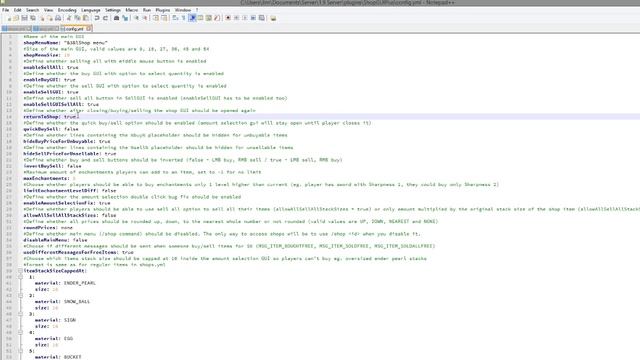
Task: Click the Paste toolbar icon
Action: (86, 18)
